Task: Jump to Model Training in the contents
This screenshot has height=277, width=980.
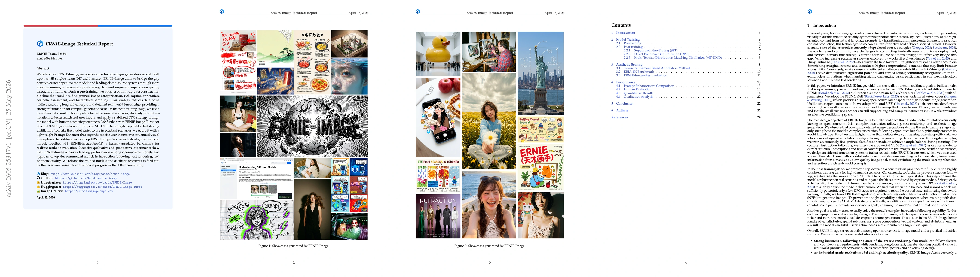Action: pos(625,39)
